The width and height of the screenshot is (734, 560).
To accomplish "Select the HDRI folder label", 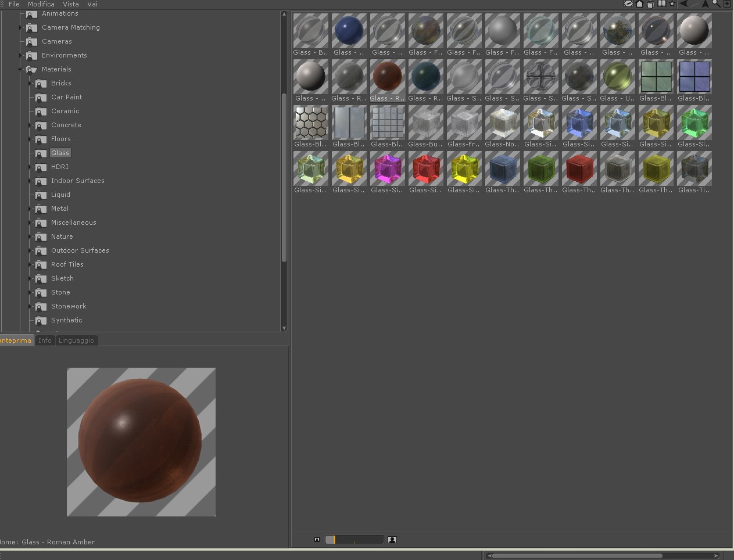I will point(60,167).
